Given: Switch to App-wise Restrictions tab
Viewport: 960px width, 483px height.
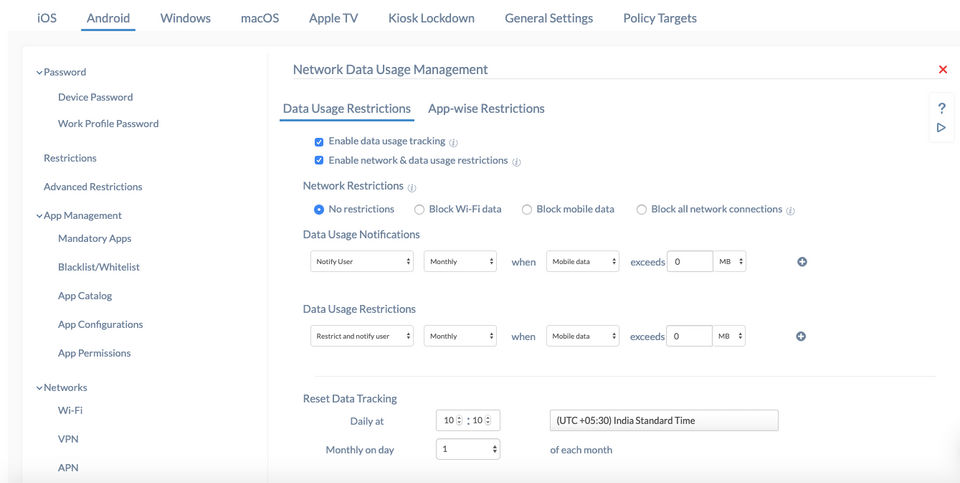Looking at the screenshot, I should coord(486,108).
